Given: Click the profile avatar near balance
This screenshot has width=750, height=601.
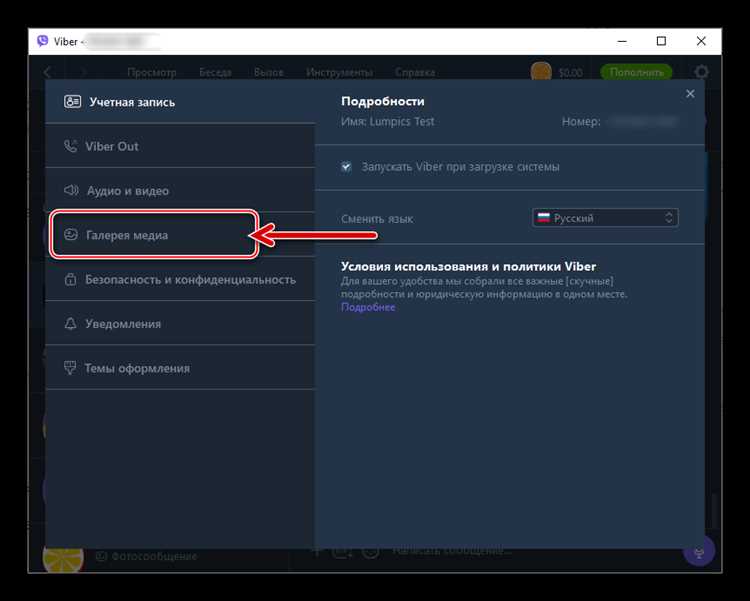Looking at the screenshot, I should [x=541, y=72].
